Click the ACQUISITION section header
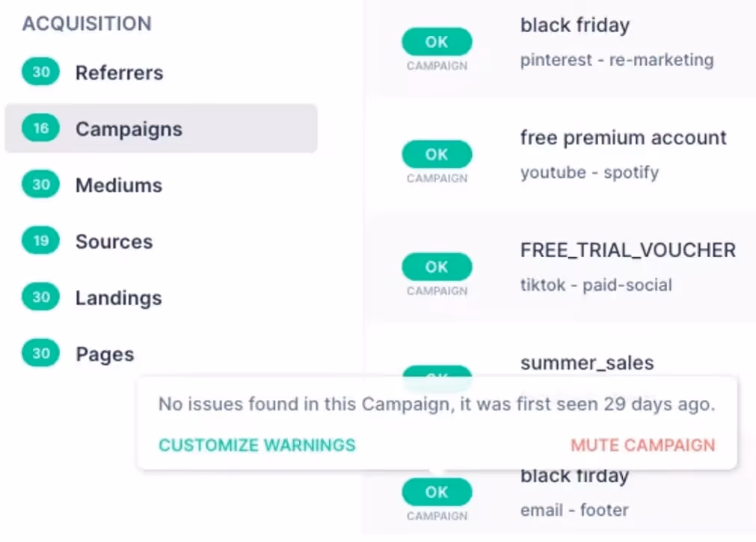The width and height of the screenshot is (756, 542). tap(86, 23)
